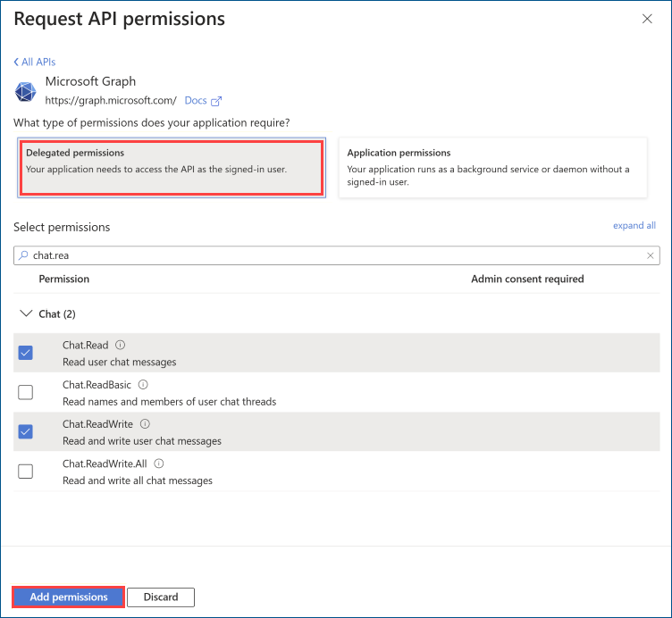Image resolution: width=672 pixels, height=618 pixels.
Task: Uncheck the Chat.Read permission checkbox
Action: coord(26,353)
